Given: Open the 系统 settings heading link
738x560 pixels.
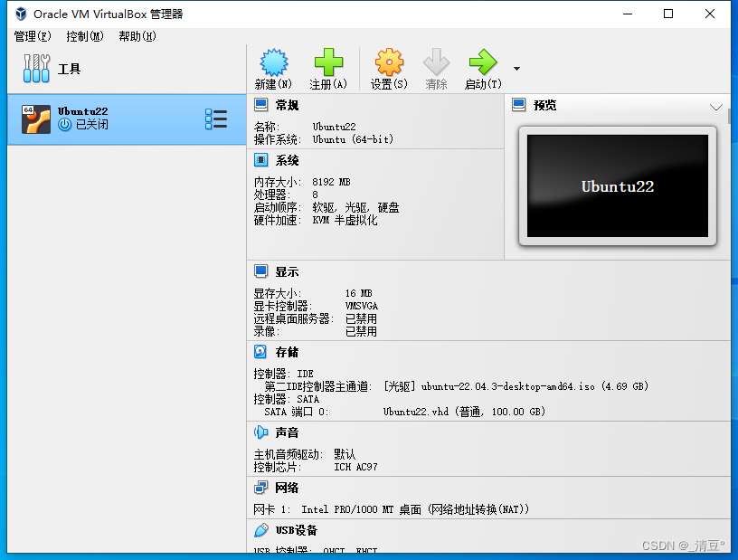Looking at the screenshot, I should [287, 161].
